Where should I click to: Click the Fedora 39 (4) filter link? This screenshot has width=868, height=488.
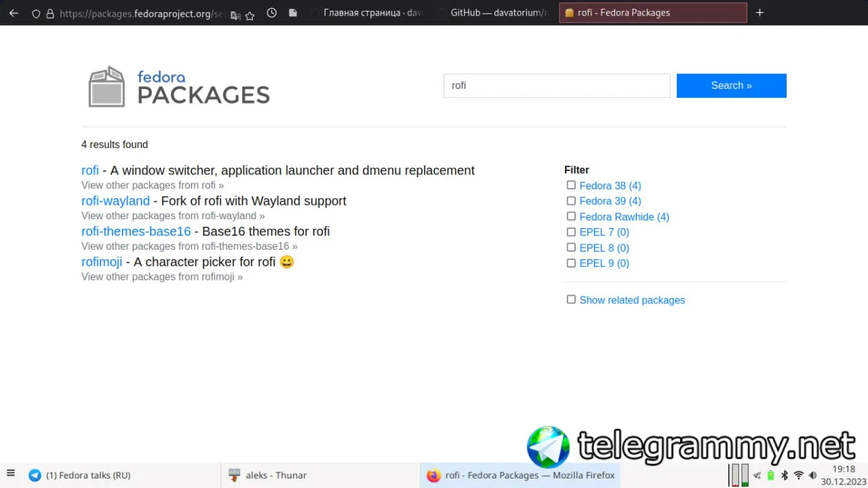tap(610, 202)
